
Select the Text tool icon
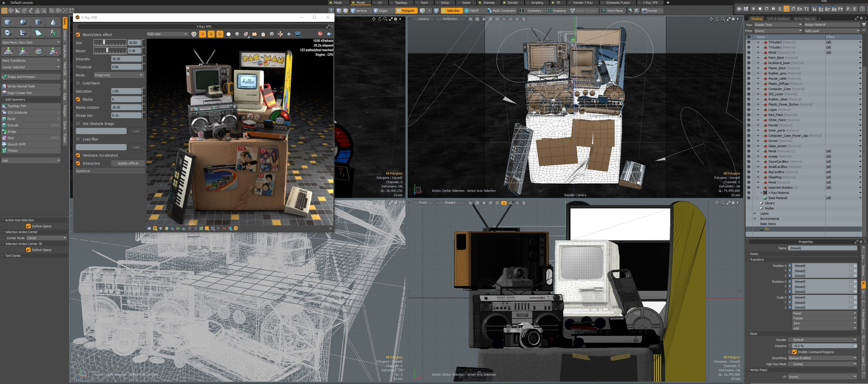(53, 33)
